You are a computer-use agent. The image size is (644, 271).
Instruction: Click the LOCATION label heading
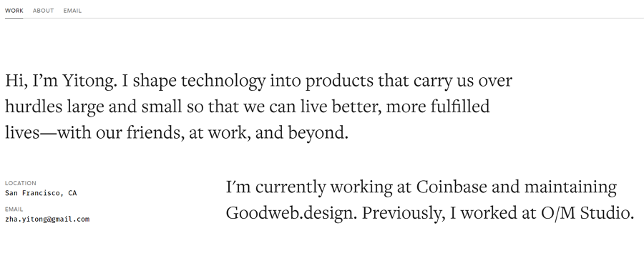21,183
